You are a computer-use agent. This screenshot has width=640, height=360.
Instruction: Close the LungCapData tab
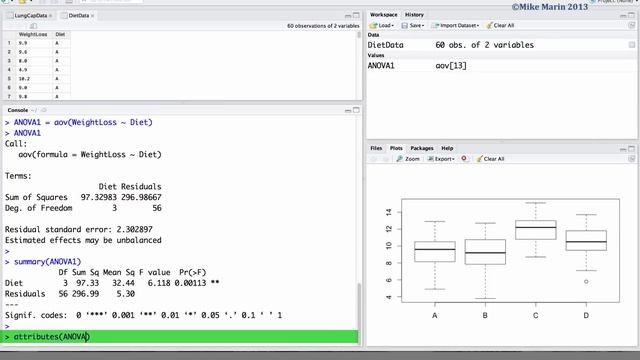pyautogui.click(x=51, y=16)
